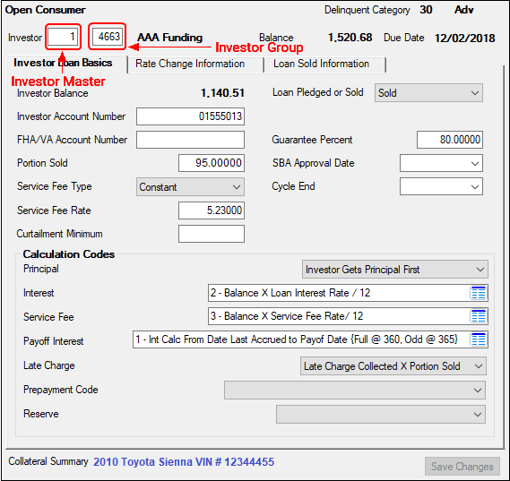
Task: Open the Reserve dropdown
Action: (x=381, y=414)
